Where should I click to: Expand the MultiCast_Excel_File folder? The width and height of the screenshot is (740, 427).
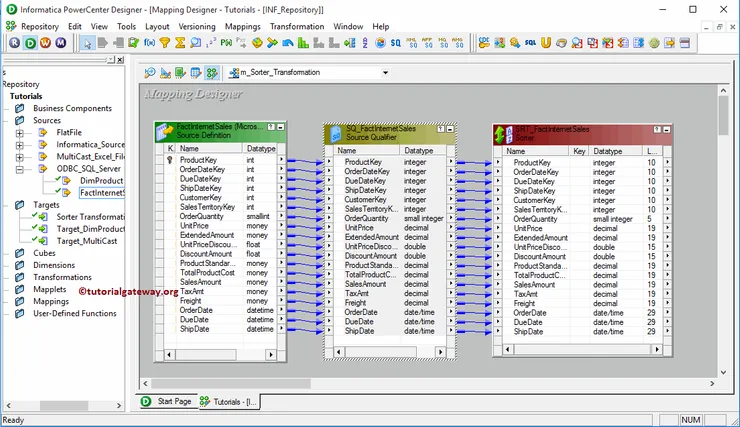coord(19,157)
